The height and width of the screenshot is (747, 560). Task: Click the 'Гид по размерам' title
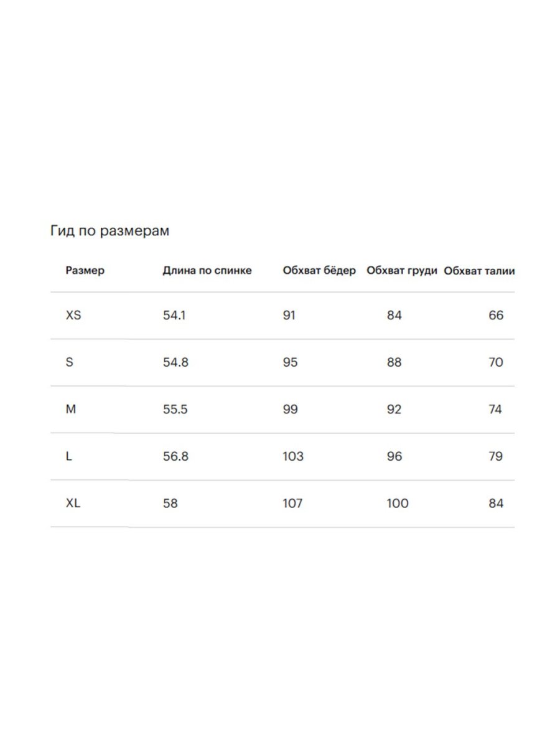point(110,231)
